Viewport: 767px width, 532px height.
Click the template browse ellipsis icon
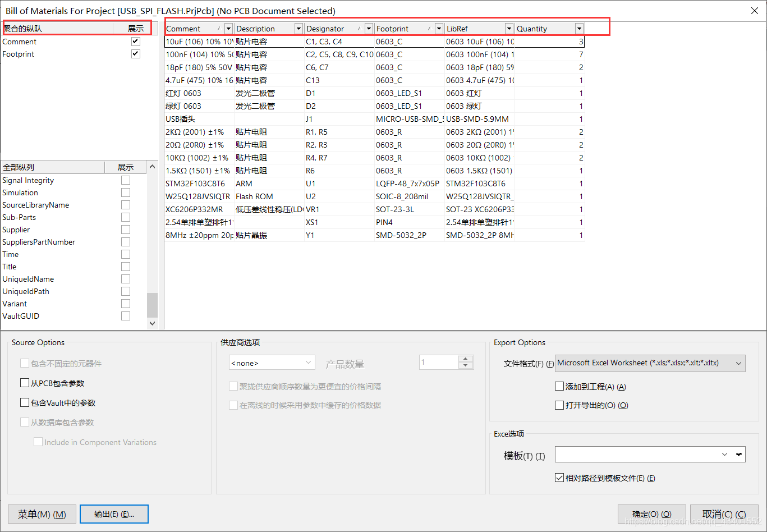click(x=739, y=454)
